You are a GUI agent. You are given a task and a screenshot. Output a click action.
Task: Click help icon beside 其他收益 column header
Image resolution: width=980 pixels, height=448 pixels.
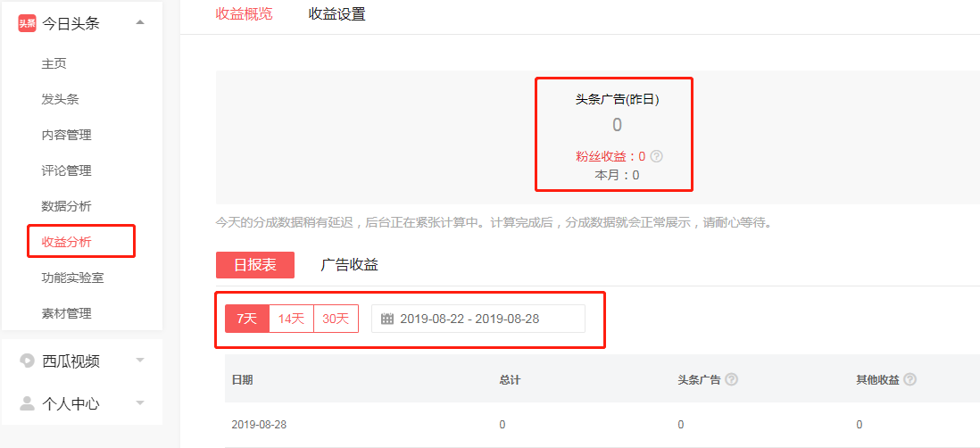point(910,379)
